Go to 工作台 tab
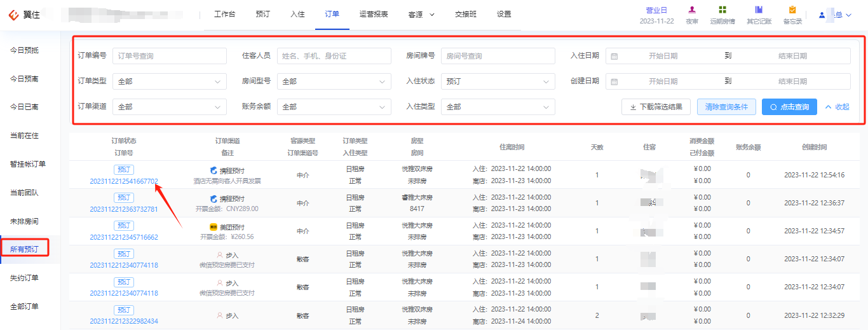The width and height of the screenshot is (868, 330). coord(225,14)
